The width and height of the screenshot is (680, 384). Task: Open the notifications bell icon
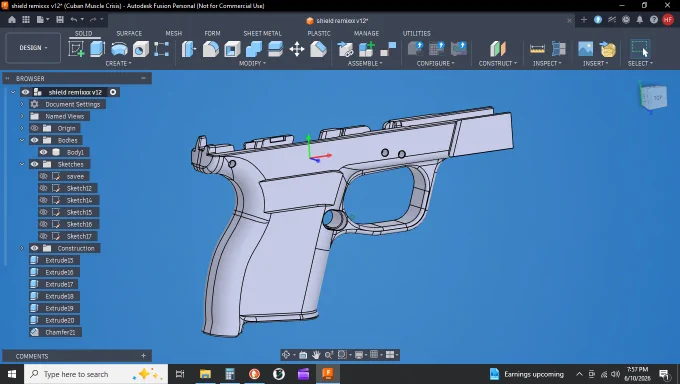coord(640,20)
